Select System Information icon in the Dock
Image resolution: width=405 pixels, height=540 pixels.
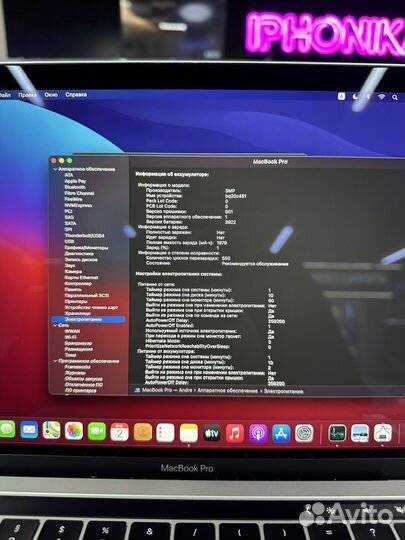pos(383,433)
